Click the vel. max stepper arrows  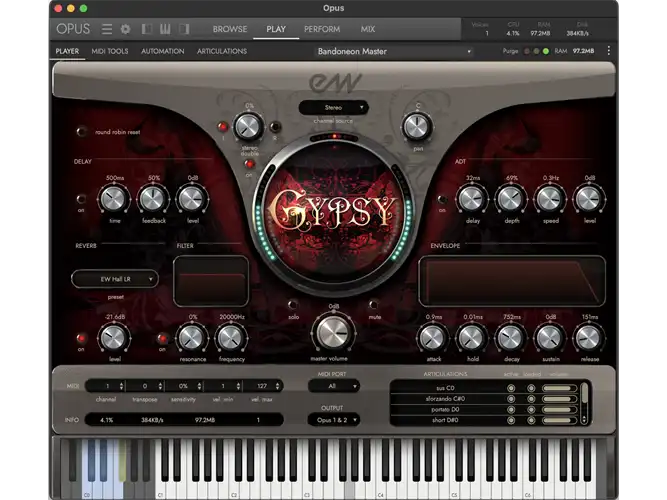pos(278,386)
